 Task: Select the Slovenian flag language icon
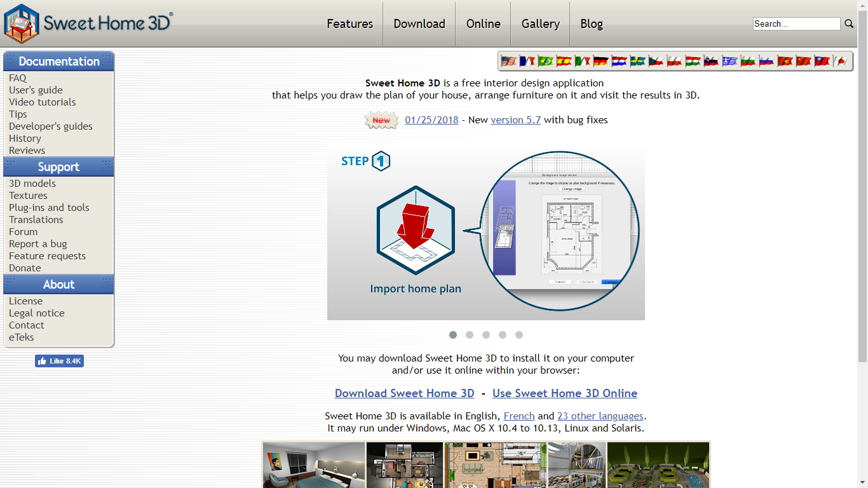pos(711,62)
